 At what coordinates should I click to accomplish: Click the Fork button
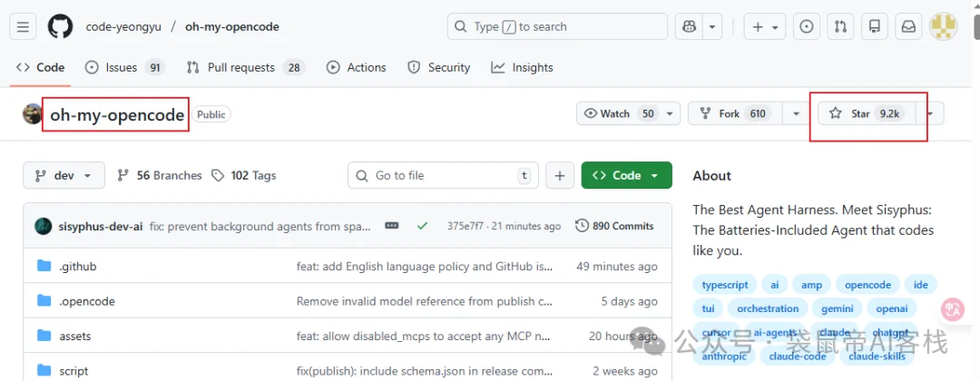(736, 113)
